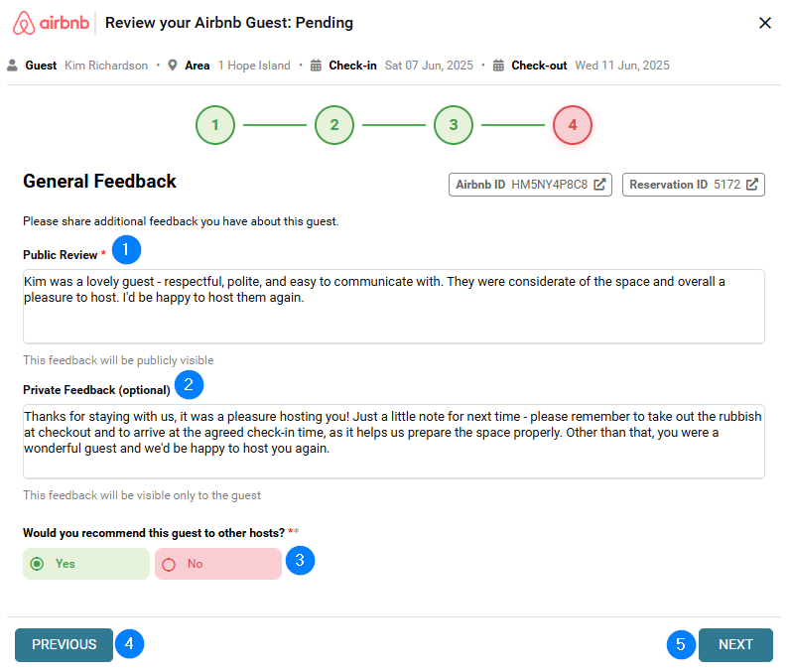
Task: Click the check-in calendar icon
Action: tap(317, 66)
